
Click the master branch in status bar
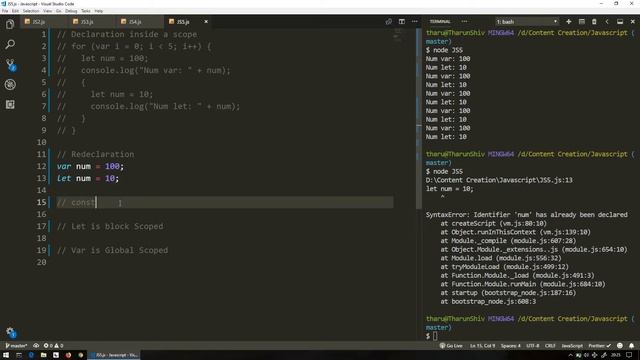click(16, 346)
